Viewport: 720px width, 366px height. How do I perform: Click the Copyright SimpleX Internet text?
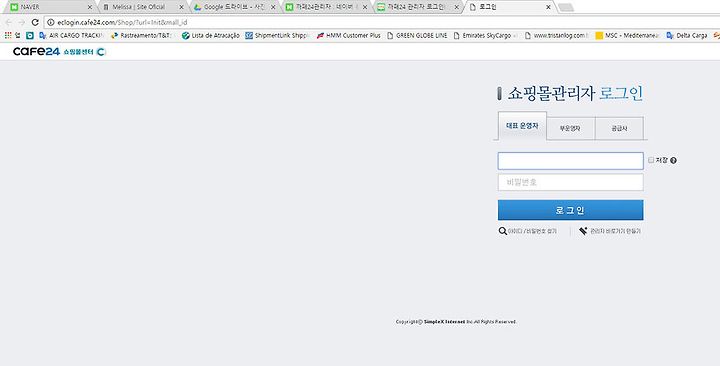[456, 322]
